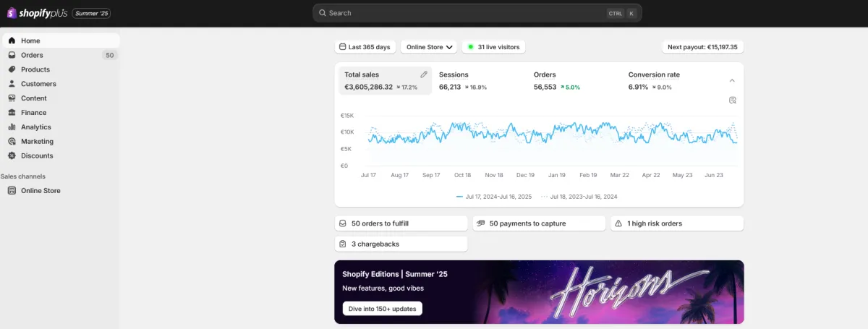Click the payments to capture icon
The image size is (868, 329).
(481, 223)
